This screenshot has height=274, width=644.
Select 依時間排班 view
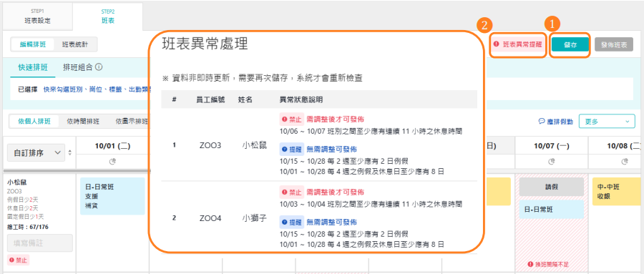[83, 121]
